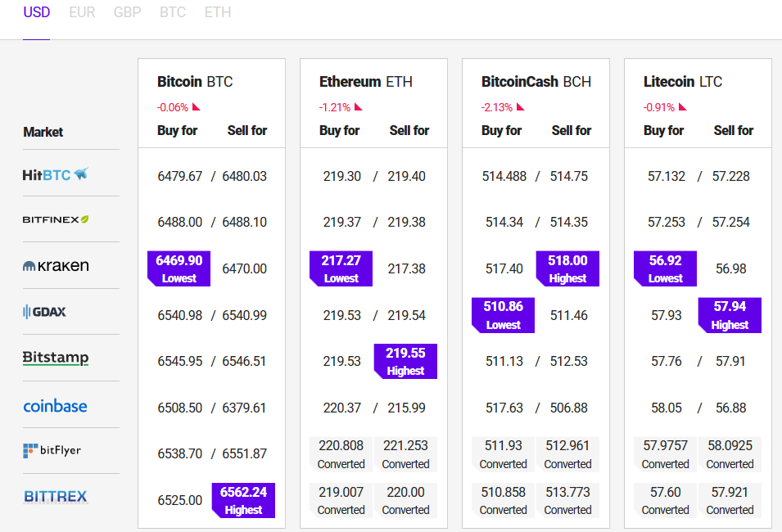The height and width of the screenshot is (532, 782).
Task: Click the Market column header
Action: 43,132
